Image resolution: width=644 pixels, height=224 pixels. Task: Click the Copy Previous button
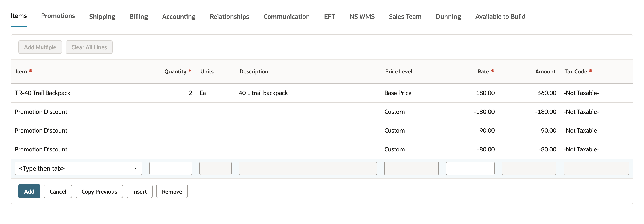coord(99,192)
